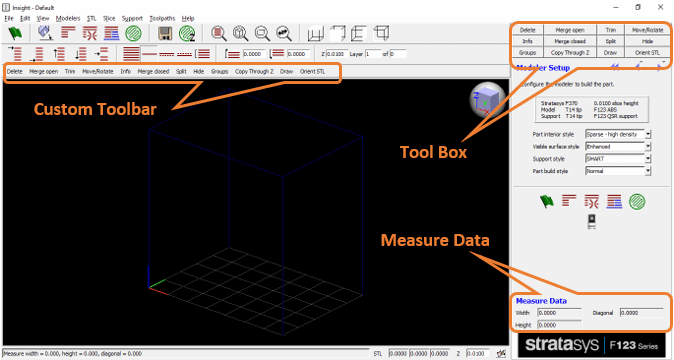
Task: Click the magnifier with rectangle icon
Action: pos(262,33)
